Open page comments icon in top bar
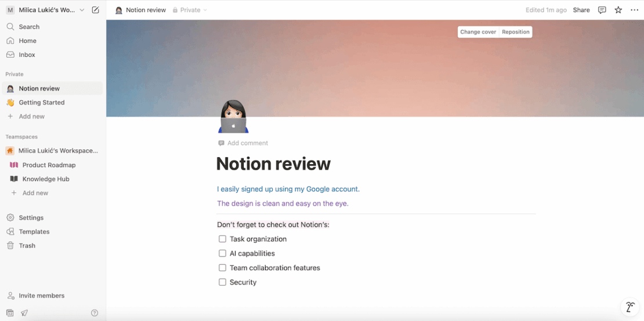 click(x=602, y=10)
